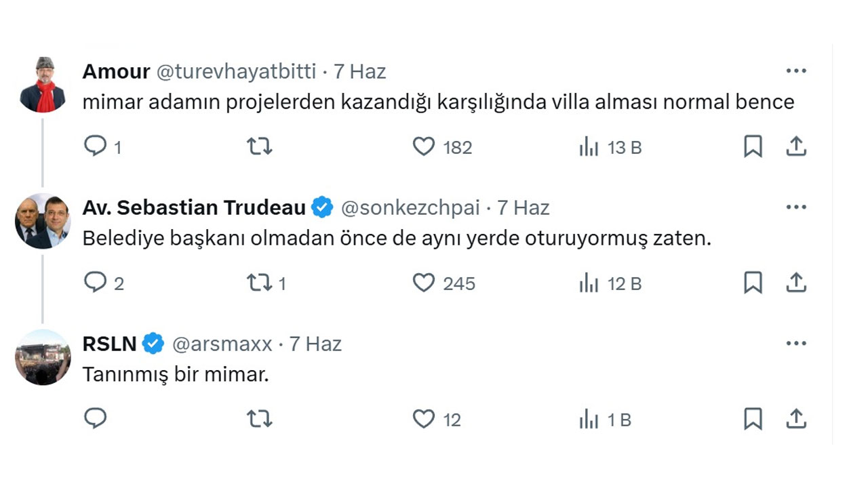Viewport: 868px width, 488px height.
Task: Open more options on RSLN's tweet
Action: (796, 343)
